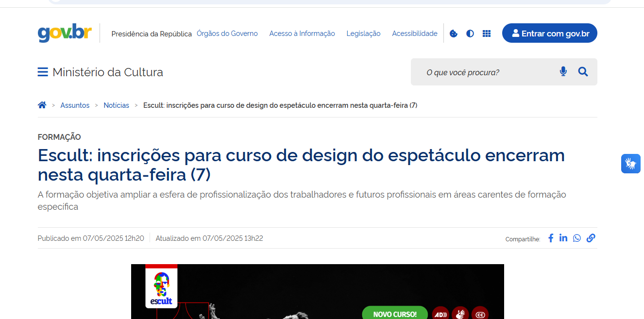Go to home via breadcrumb house icon
Image resolution: width=644 pixels, height=319 pixels.
[42, 105]
